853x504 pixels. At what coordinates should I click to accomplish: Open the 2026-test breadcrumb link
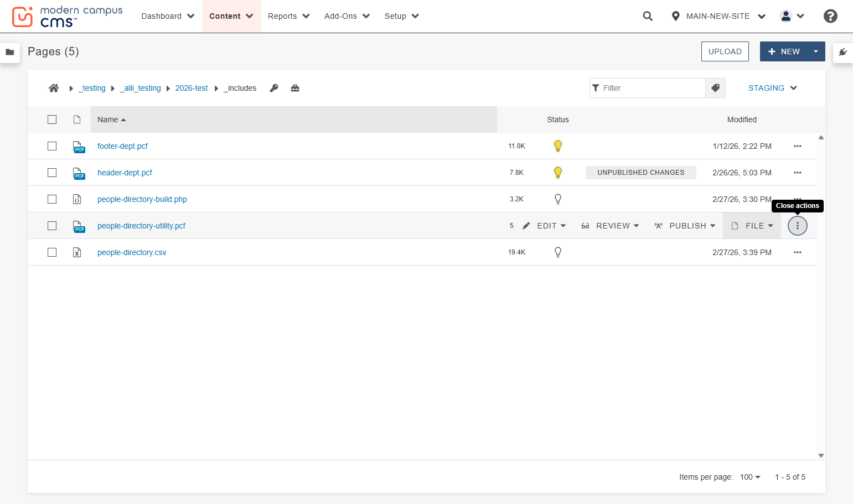192,88
